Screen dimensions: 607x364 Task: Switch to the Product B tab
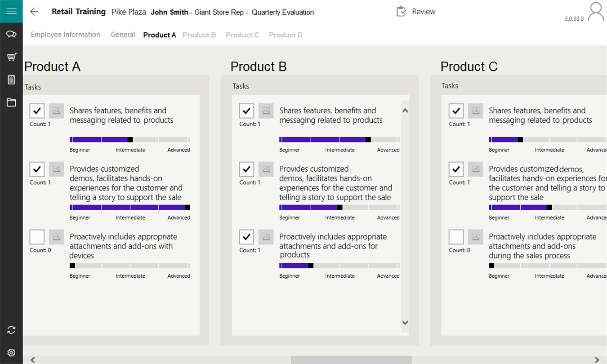199,35
